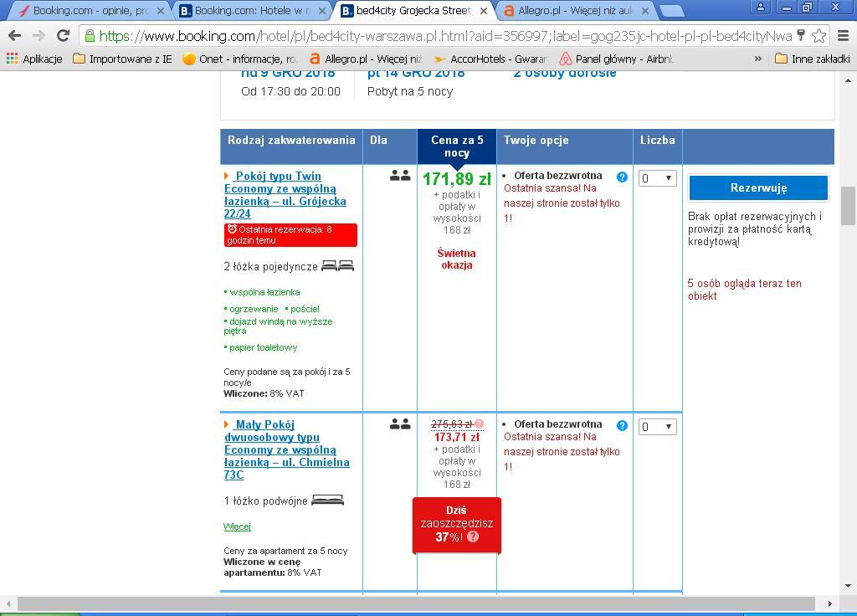The height and width of the screenshot is (616, 857).
Task: Click help icon beside first Oferta bezzwrotna
Action: (622, 177)
